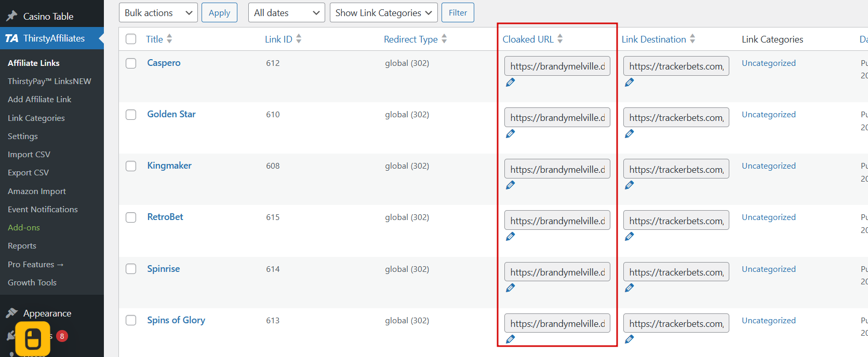Open the Bulk actions dropdown

point(158,12)
